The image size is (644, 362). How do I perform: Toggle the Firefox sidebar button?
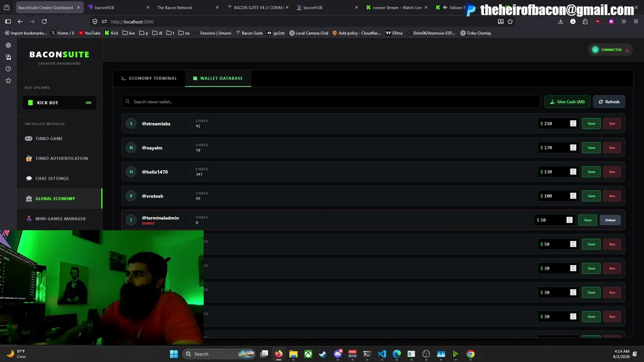(x=8, y=22)
